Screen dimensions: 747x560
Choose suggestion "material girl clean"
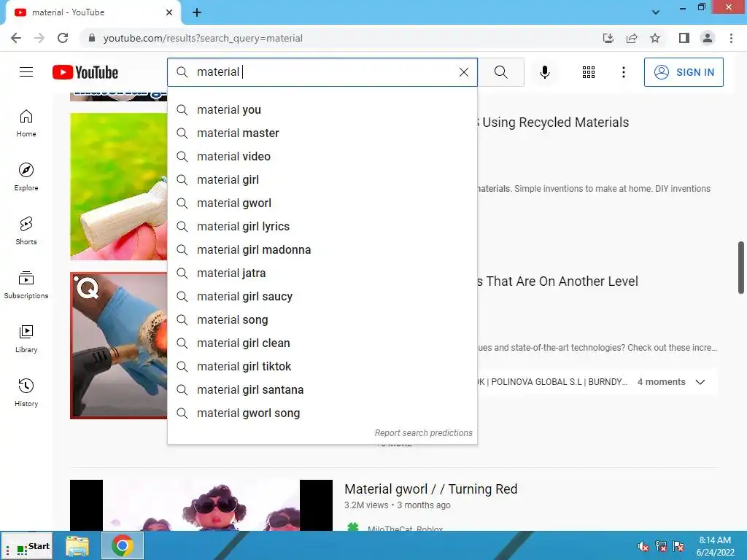tap(322, 343)
